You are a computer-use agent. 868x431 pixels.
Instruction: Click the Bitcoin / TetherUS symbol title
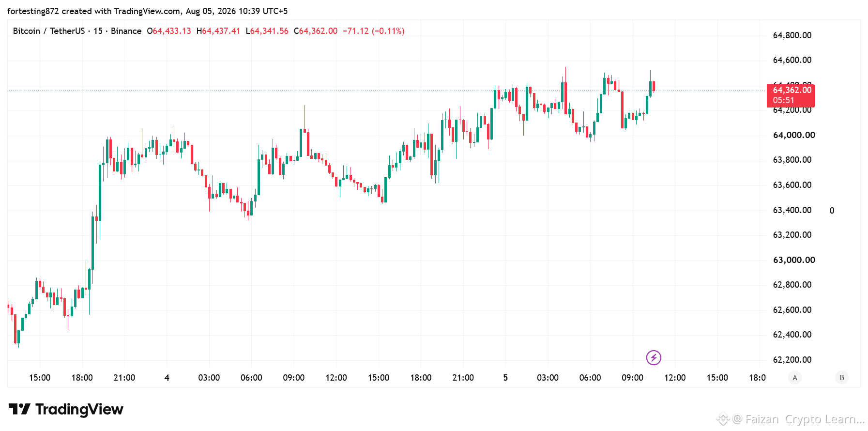tap(49, 31)
